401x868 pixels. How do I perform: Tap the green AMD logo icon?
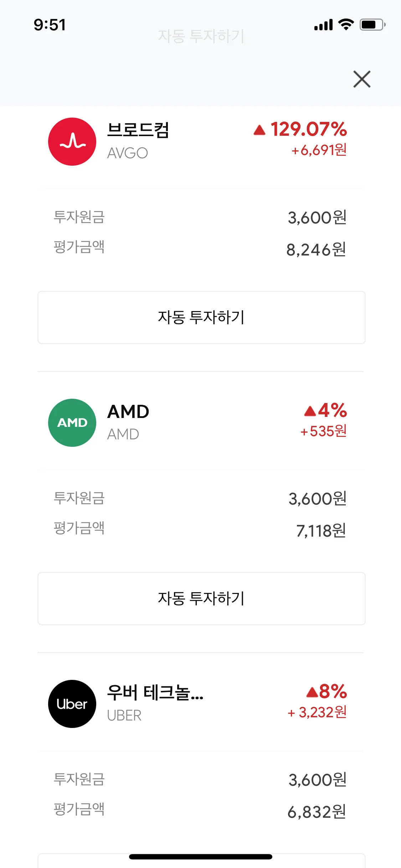click(x=72, y=423)
